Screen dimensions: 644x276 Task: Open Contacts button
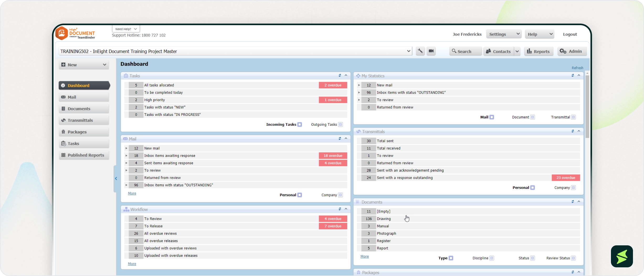(x=498, y=51)
